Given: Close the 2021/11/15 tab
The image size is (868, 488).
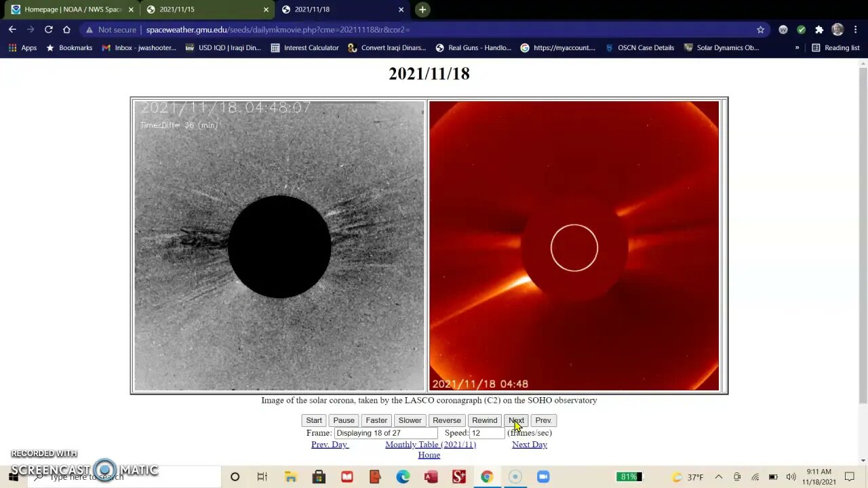Looking at the screenshot, I should click(267, 9).
